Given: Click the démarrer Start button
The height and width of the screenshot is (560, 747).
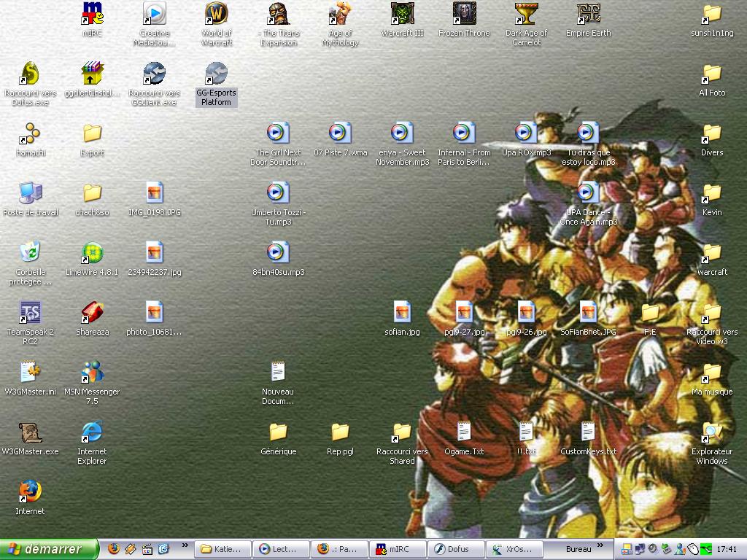Looking at the screenshot, I should [49, 549].
